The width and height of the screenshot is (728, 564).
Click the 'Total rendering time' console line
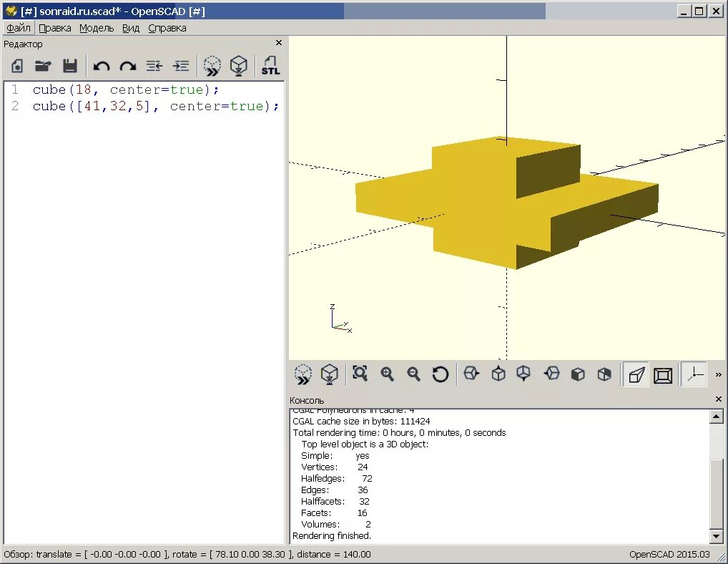[399, 433]
